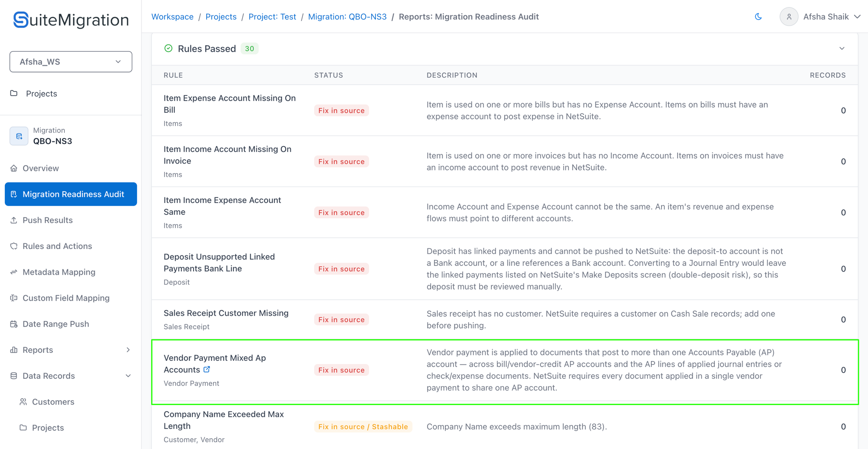Viewport: 868px width, 449px height.
Task: Click the folder icon under Data Records
Action: 23,428
